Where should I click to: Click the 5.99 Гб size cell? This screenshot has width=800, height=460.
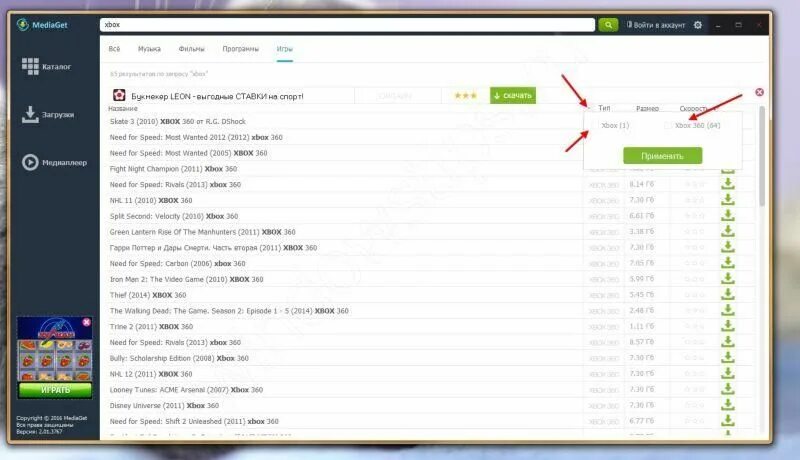(x=641, y=278)
